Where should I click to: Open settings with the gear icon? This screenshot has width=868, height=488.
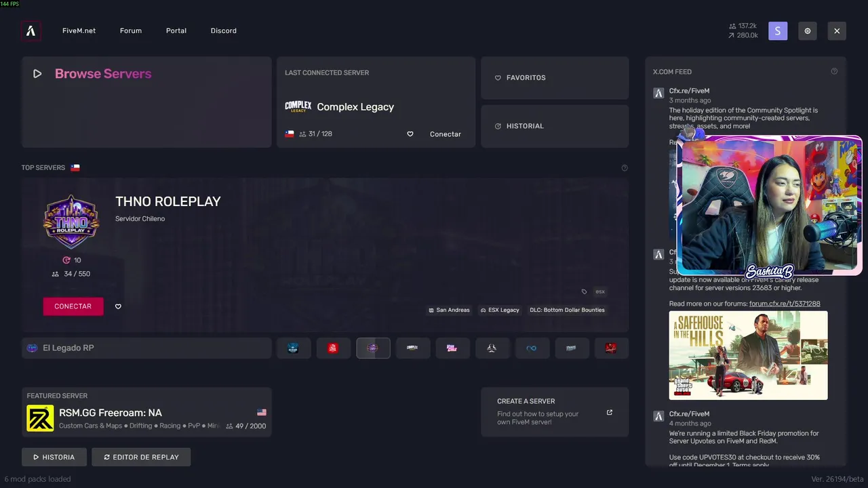(808, 30)
